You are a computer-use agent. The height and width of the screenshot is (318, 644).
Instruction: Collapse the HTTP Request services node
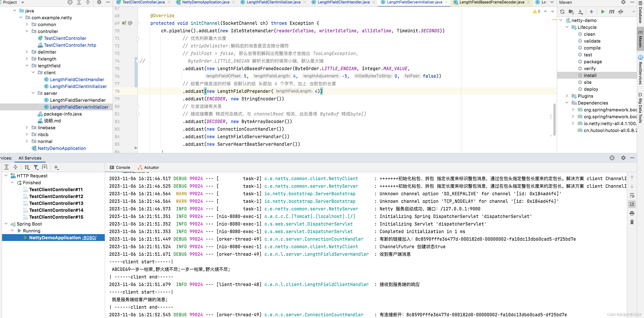click(6, 176)
